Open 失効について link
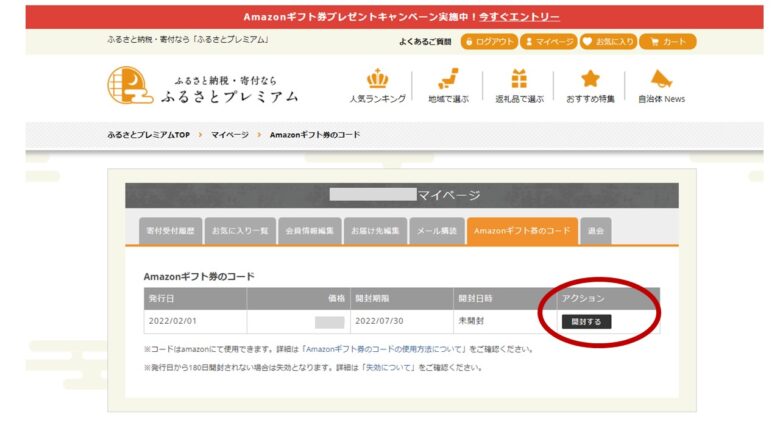This screenshot has height=439, width=780. [x=390, y=368]
